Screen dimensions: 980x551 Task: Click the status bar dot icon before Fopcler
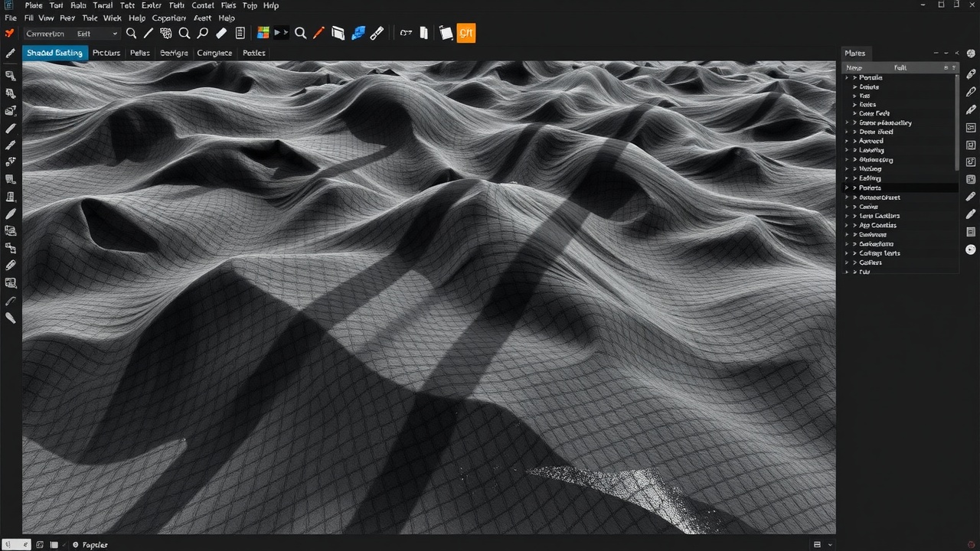click(x=75, y=545)
